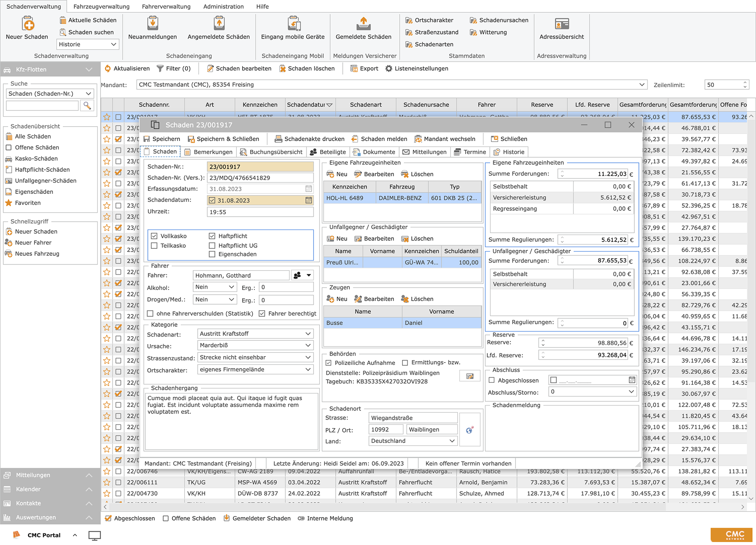This screenshot has width=756, height=545.
Task: Open Mandant dropdown list
Action: tap(642, 85)
